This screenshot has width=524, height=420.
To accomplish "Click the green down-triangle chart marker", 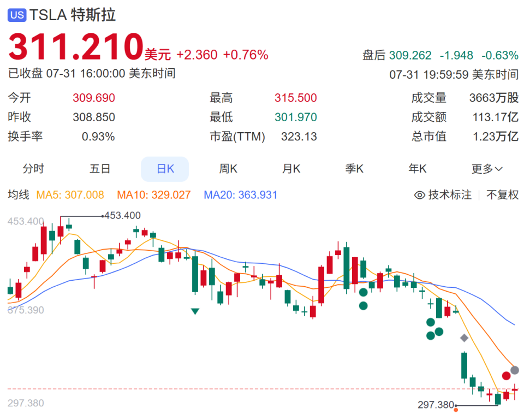I will click(x=195, y=311).
